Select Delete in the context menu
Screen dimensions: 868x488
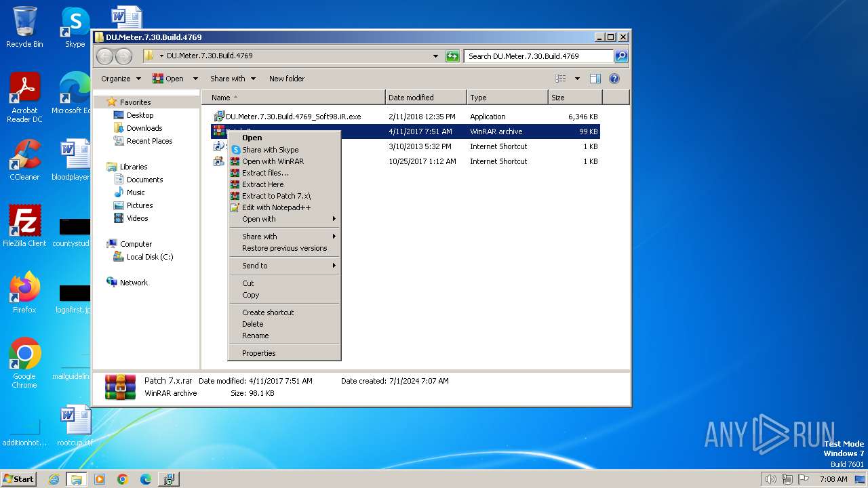[x=284, y=324]
